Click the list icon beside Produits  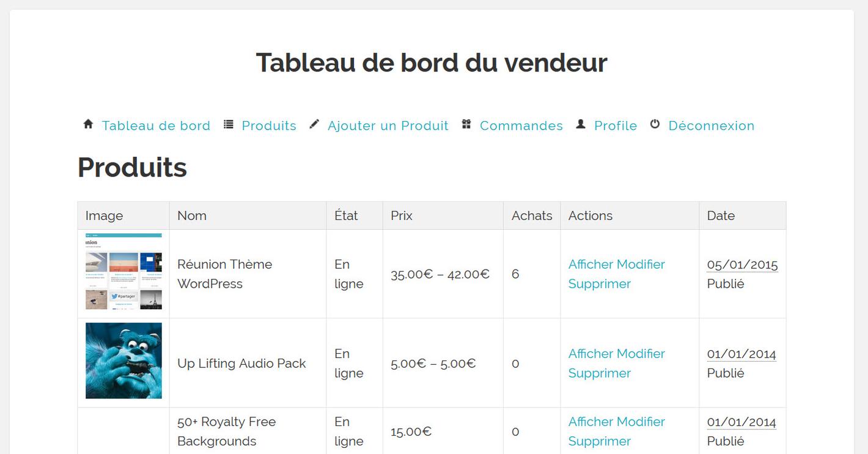pyautogui.click(x=229, y=124)
